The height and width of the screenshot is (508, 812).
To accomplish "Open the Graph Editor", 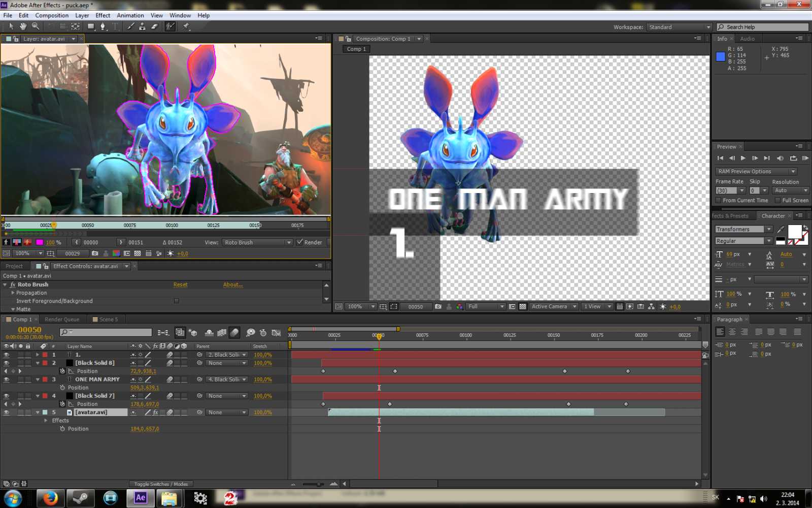I will pos(277,333).
